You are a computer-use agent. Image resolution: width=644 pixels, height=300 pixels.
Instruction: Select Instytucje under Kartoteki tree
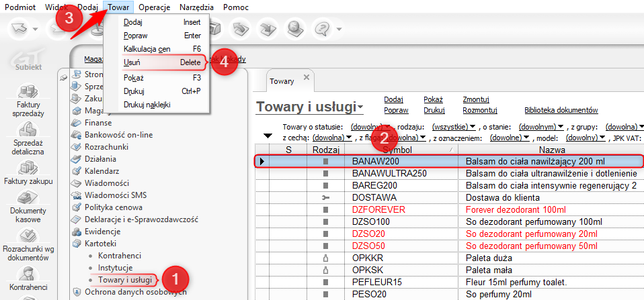coord(115,268)
